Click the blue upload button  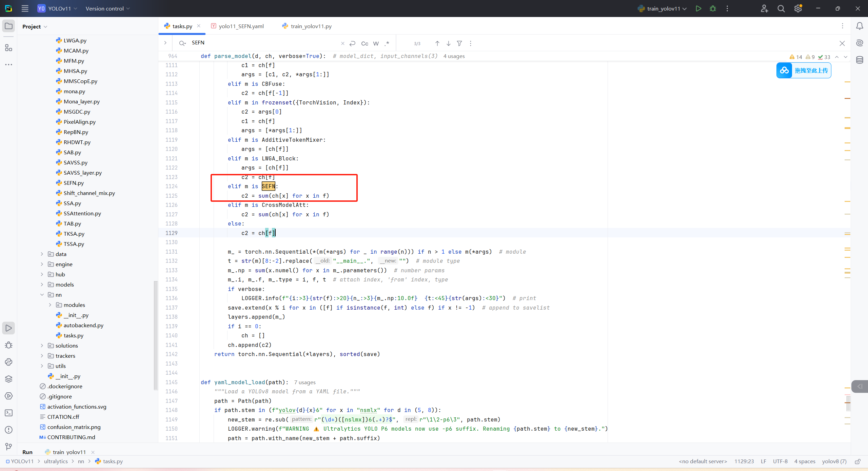point(804,71)
